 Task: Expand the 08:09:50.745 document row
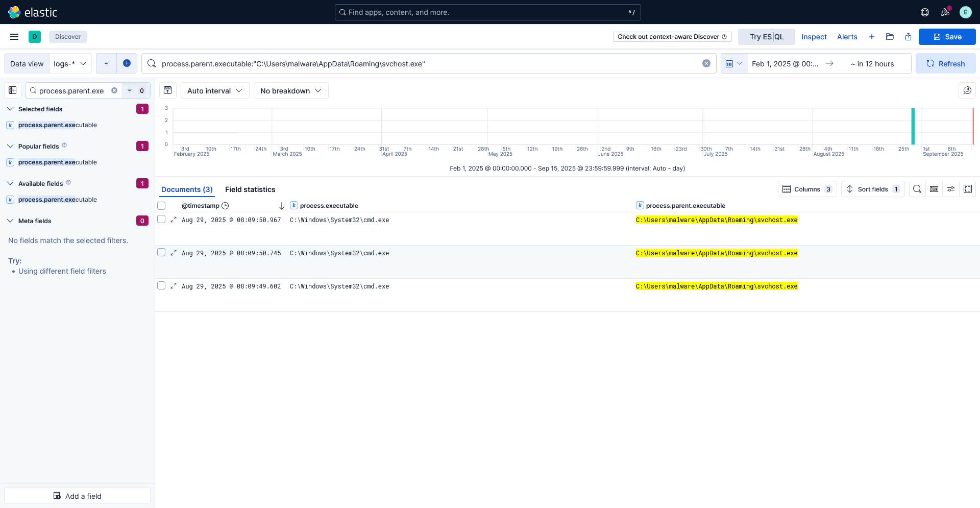174,253
